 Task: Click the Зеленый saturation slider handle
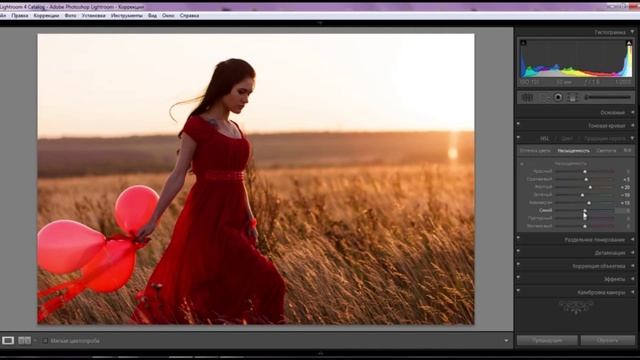click(582, 195)
